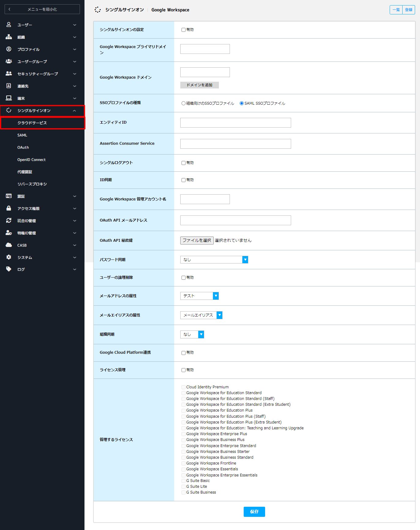Select 組織向けのSSOプロファイル radio button

pos(183,103)
